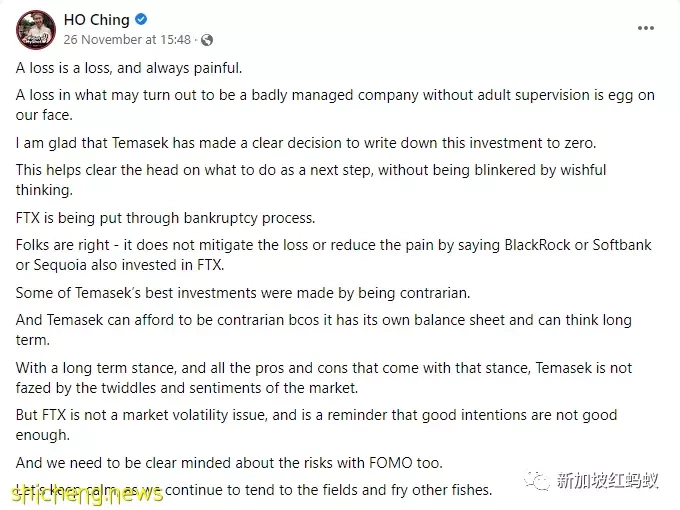The width and height of the screenshot is (680, 510).
Task: Click the sentence about risks with FOMO
Action: click(229, 463)
